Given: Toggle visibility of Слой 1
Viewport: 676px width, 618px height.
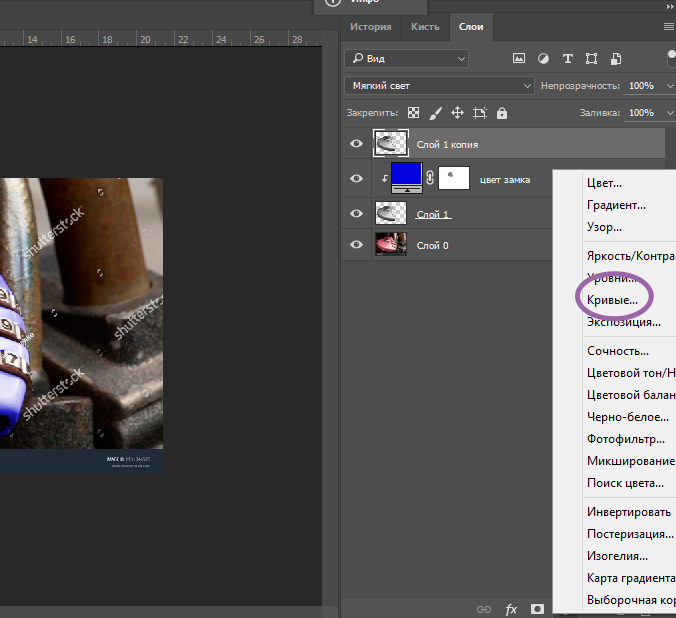Looking at the screenshot, I should pos(356,213).
